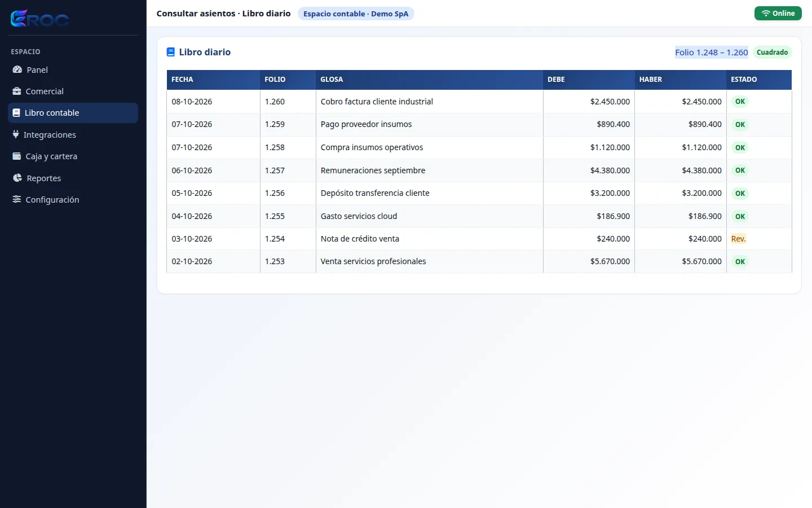Click debe amount $186.900
Viewport: 812px width, 508px height.
click(614, 216)
